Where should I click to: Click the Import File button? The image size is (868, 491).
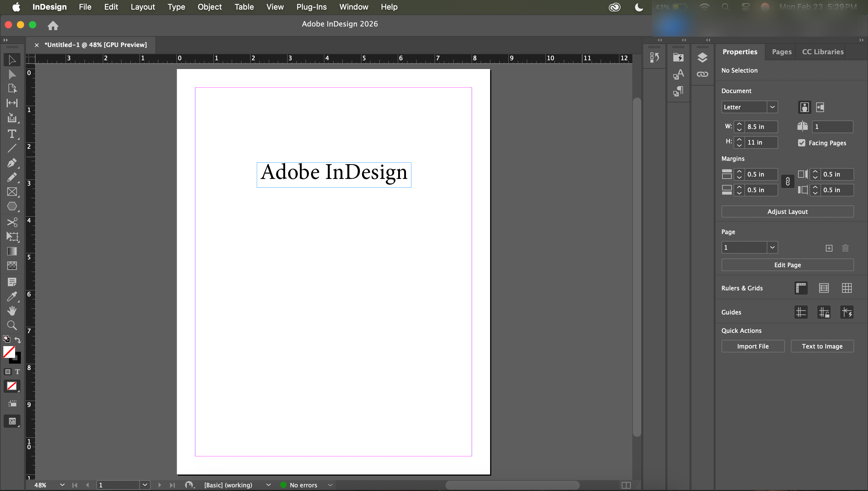coord(753,346)
